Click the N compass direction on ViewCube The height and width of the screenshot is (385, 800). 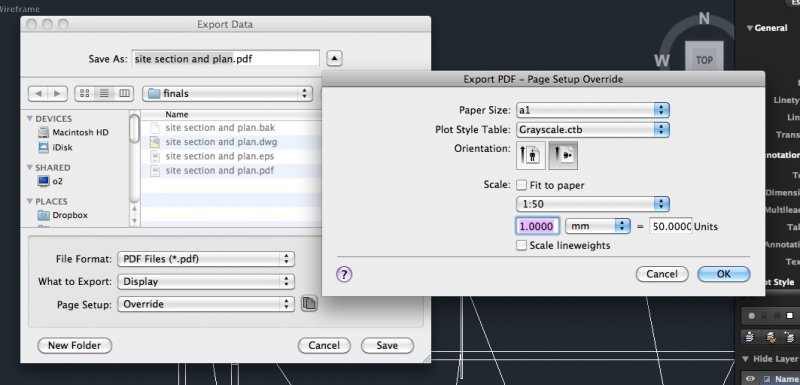pyautogui.click(x=704, y=19)
